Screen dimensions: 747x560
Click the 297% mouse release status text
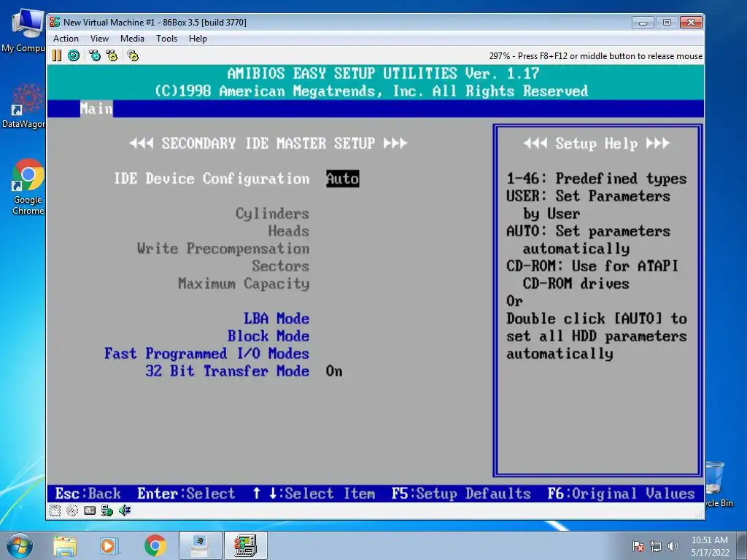coord(595,56)
